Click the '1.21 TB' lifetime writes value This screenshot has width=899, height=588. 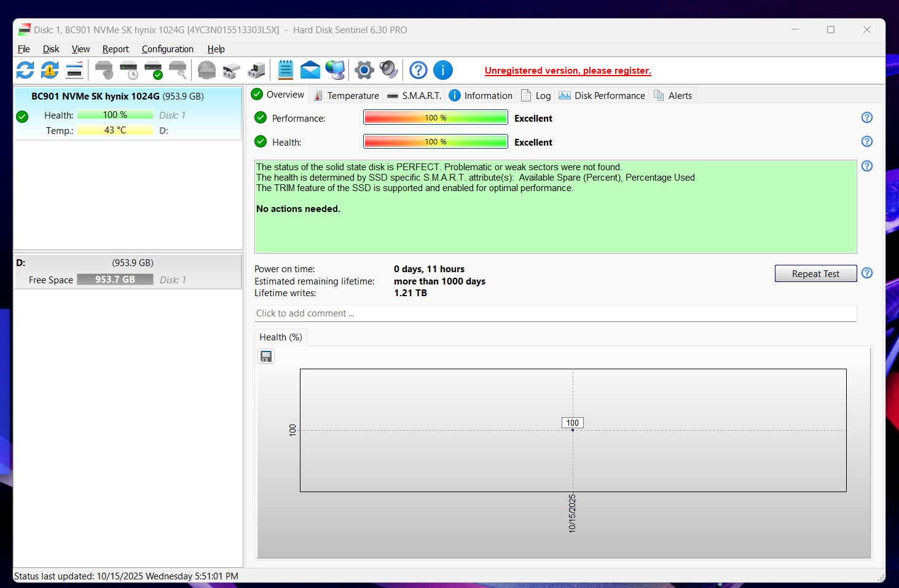click(x=410, y=293)
